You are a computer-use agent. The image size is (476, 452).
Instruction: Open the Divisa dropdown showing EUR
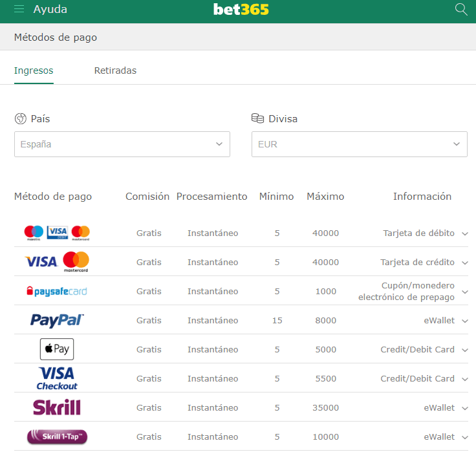(360, 144)
